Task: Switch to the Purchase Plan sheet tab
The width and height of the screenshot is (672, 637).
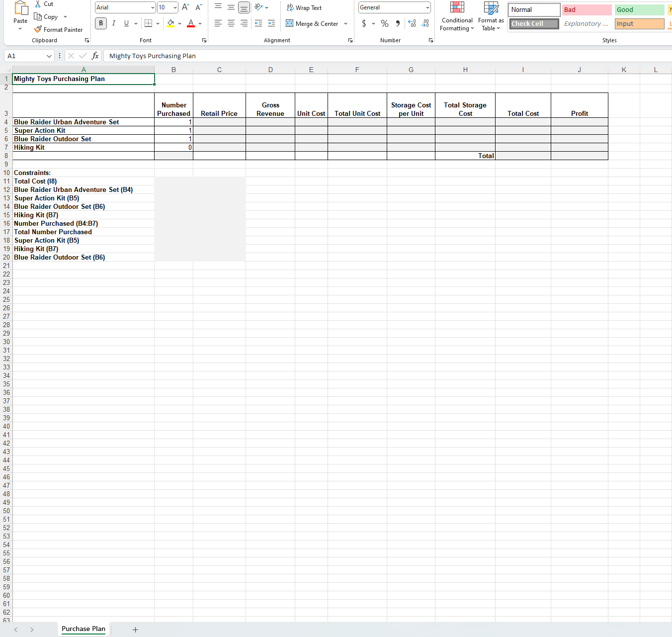Action: click(84, 629)
